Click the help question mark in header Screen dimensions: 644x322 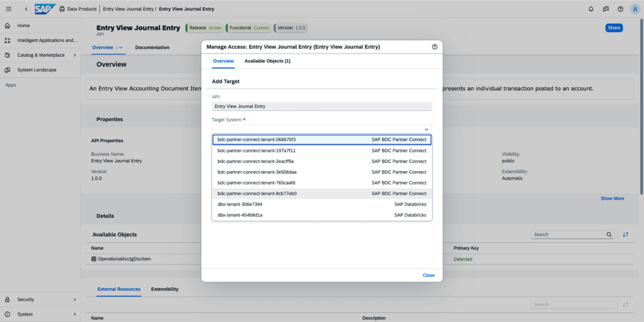click(620, 9)
